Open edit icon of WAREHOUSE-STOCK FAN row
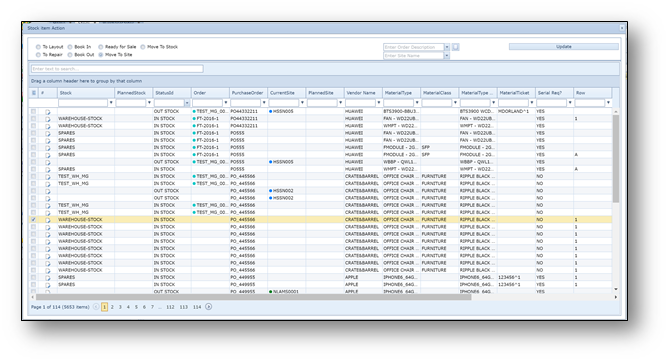This screenshot has width=670, height=363. (48, 119)
